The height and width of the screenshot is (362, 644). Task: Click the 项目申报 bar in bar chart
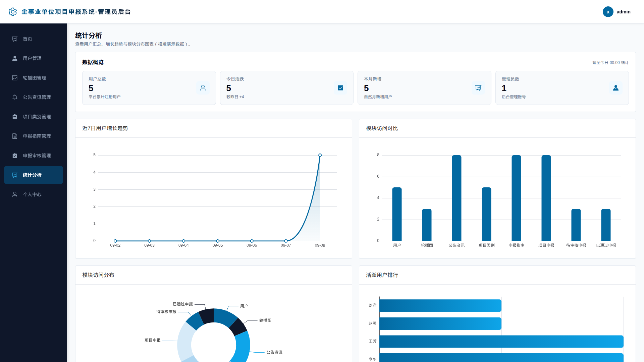(546, 198)
